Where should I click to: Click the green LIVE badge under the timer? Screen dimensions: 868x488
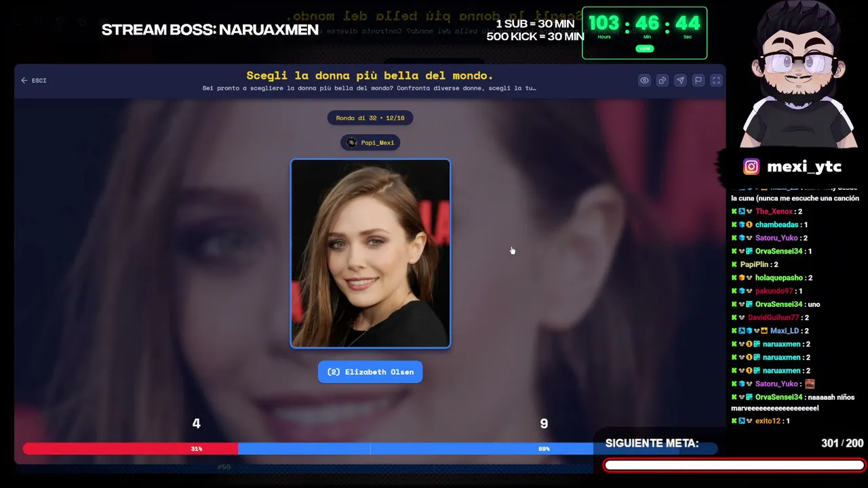[x=644, y=49]
